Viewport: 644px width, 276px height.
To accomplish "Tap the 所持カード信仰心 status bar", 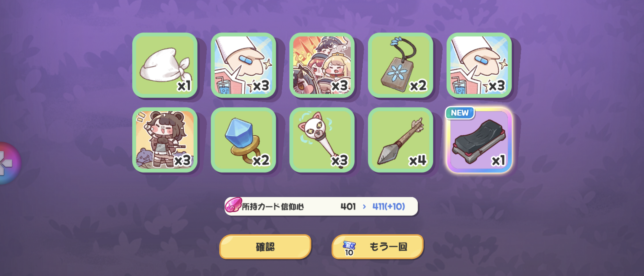I will 321,206.
